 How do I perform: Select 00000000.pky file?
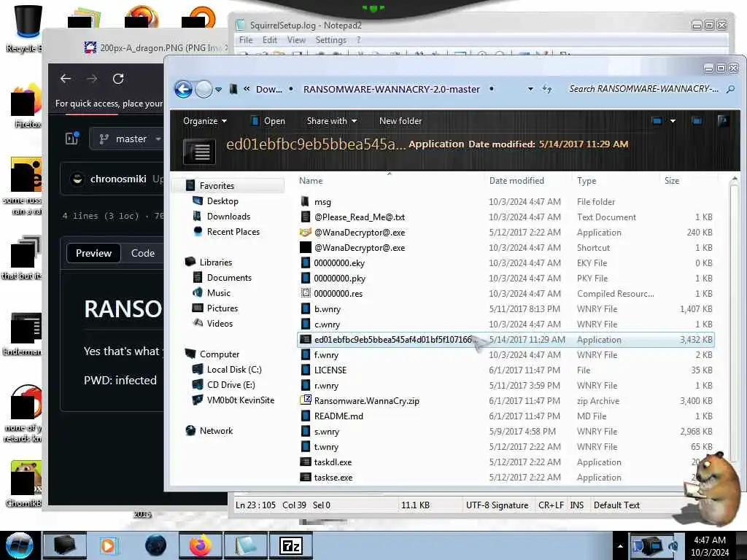tap(340, 278)
